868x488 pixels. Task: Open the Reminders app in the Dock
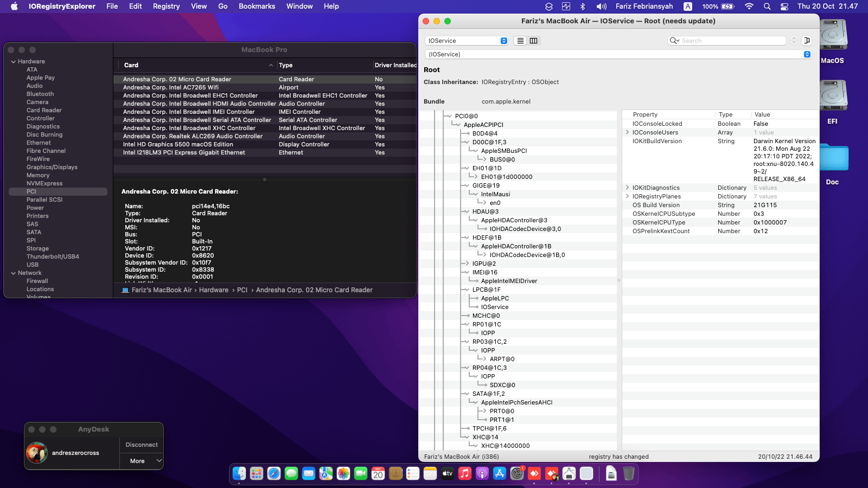pos(413,474)
